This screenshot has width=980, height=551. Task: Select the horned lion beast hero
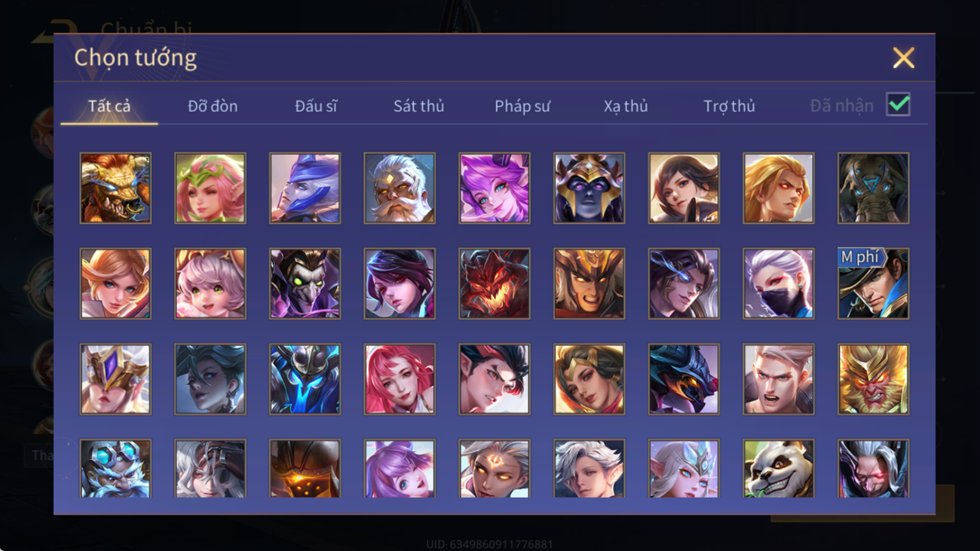coord(115,188)
